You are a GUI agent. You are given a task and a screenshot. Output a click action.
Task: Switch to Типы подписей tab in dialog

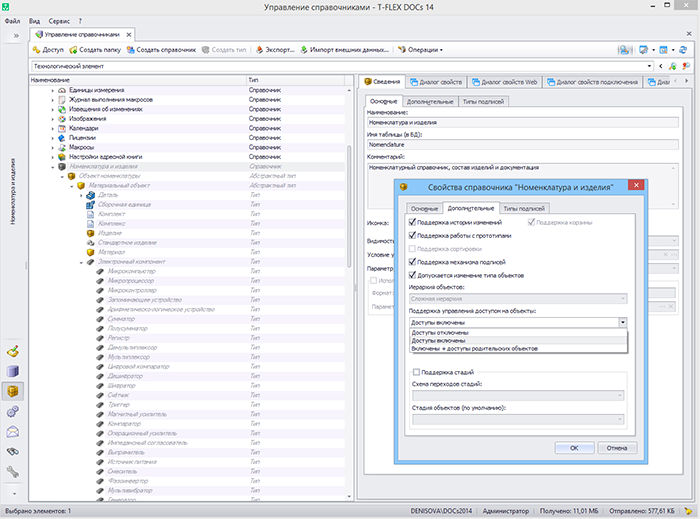(x=523, y=207)
